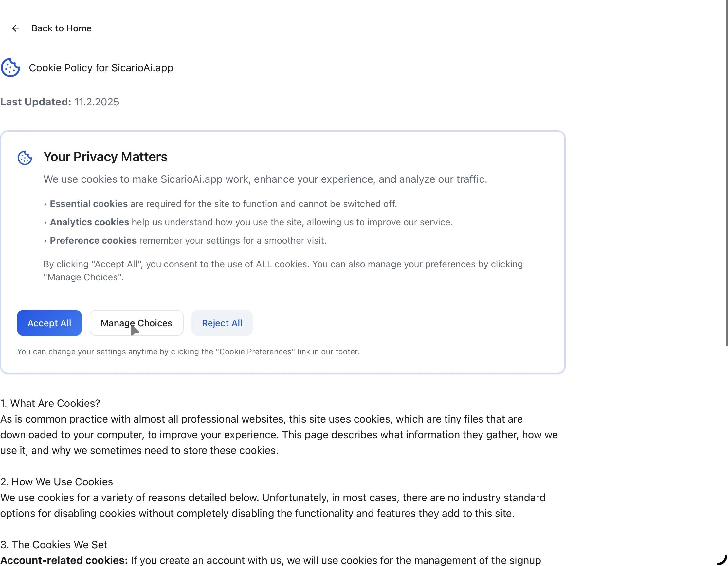
Task: Click the Your Privacy Matters heading
Action: pos(105,157)
